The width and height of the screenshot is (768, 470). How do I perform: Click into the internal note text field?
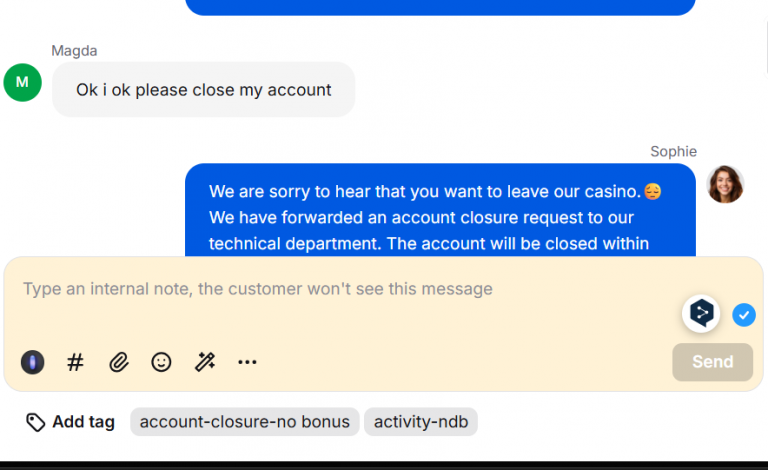[x=340, y=289]
